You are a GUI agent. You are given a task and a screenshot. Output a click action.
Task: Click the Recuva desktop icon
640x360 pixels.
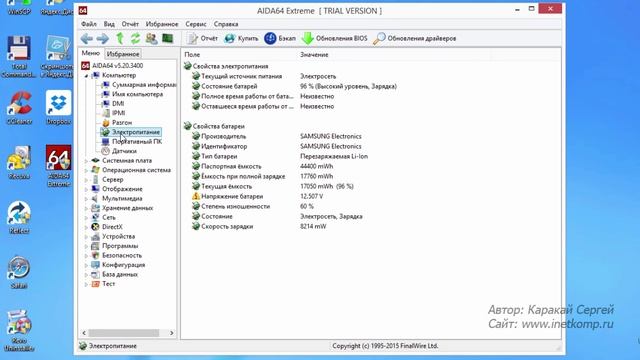[x=19, y=162]
